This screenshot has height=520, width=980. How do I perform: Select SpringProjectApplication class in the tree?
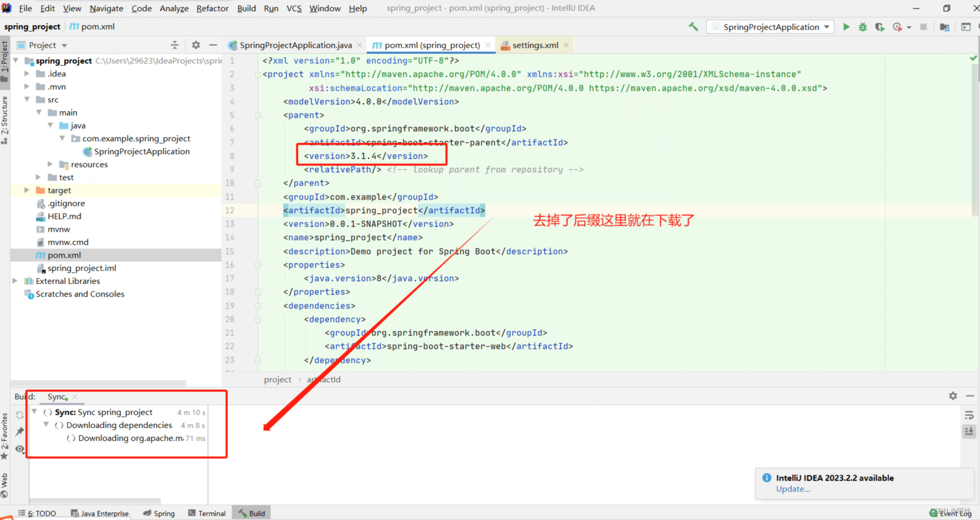[x=142, y=152]
